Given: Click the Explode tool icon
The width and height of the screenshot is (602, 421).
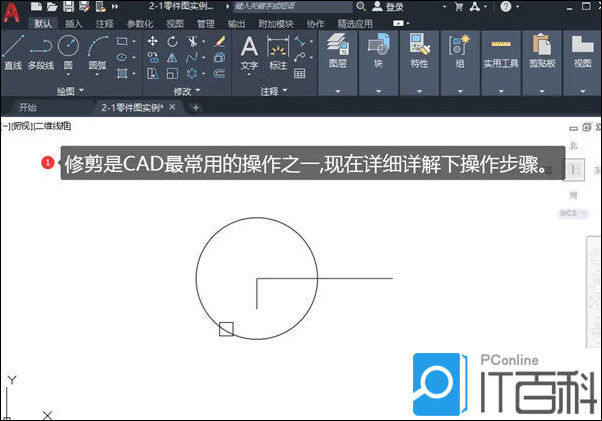Looking at the screenshot, I should click(x=220, y=58).
